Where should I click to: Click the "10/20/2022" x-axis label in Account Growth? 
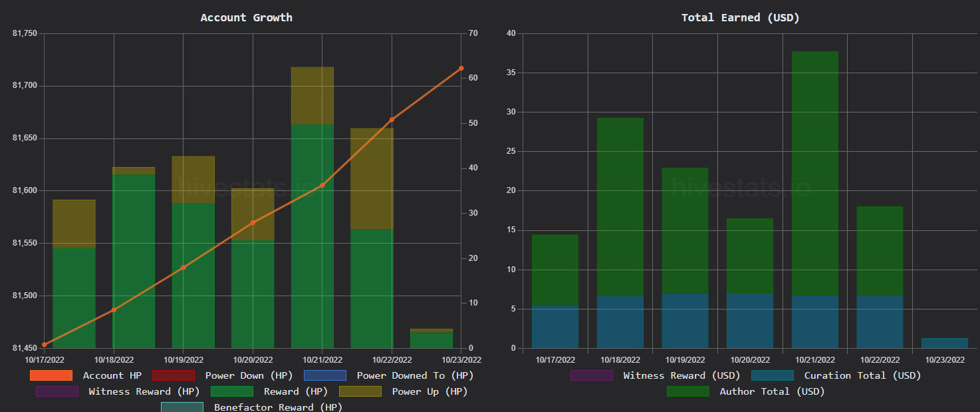click(x=253, y=359)
